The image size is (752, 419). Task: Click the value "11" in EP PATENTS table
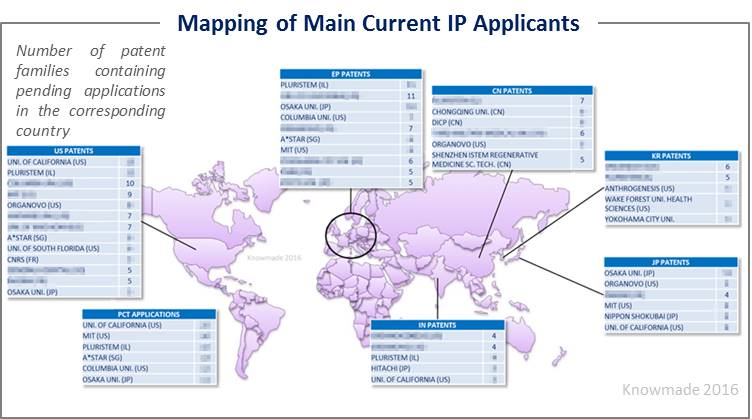pyautogui.click(x=411, y=96)
